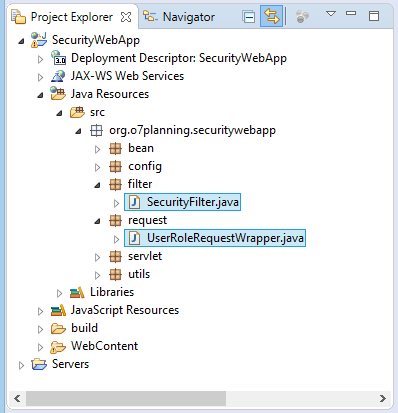Screen dimensions: 398x413
Task: Select the WebContent folder item
Action: point(94,346)
